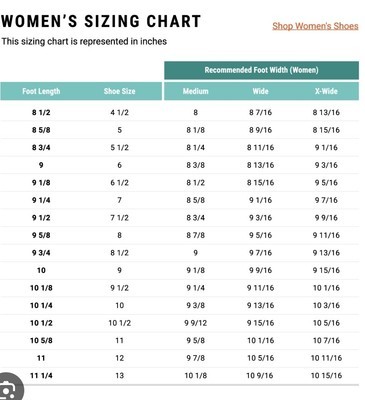The width and height of the screenshot is (365, 400).
Task: Click the 9 3/16 X-Wide value
Action: tap(326, 165)
